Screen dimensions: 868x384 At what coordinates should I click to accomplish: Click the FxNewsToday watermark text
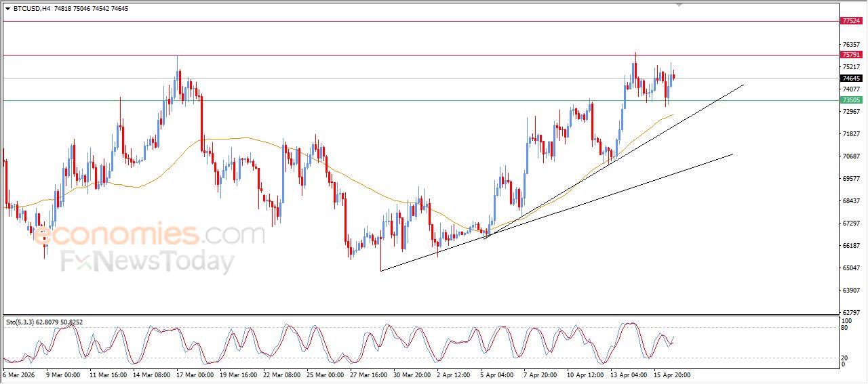pyautogui.click(x=148, y=261)
